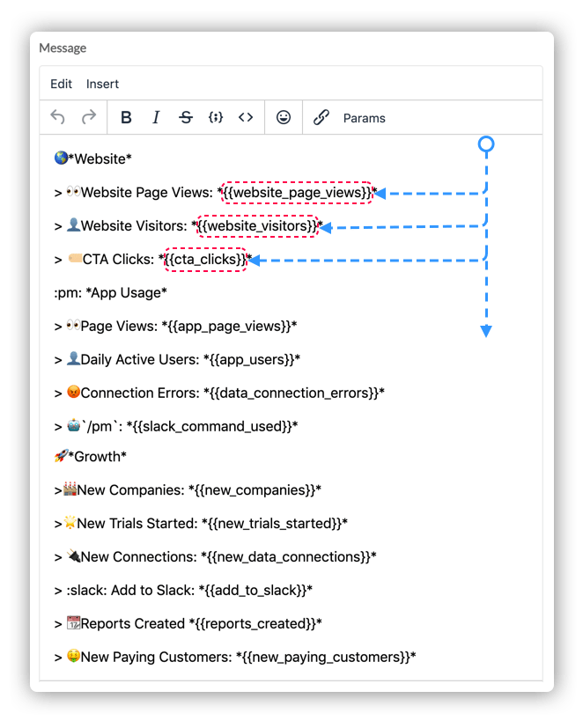Click the Website Page Views label text
583x728 pixels.
[147, 193]
